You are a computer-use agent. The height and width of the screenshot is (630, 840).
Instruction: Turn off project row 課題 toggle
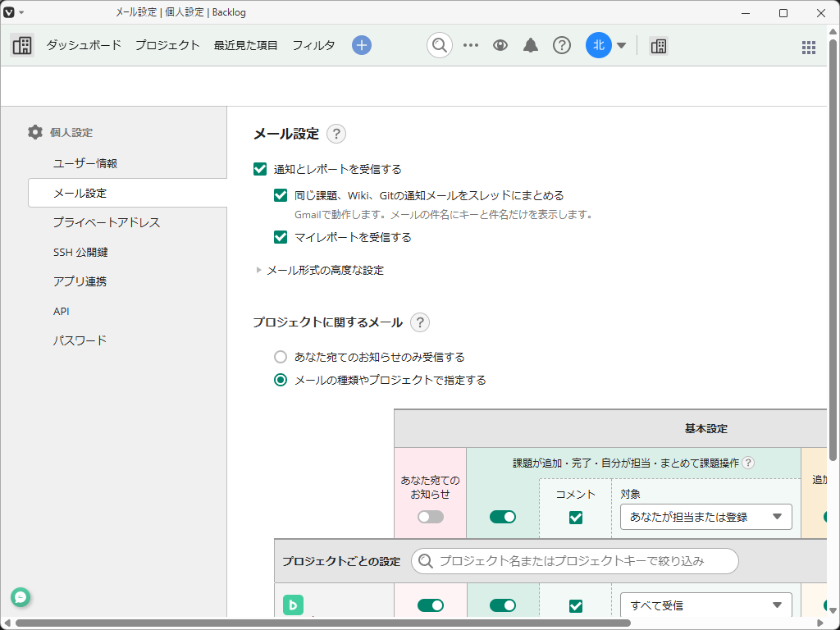click(503, 605)
